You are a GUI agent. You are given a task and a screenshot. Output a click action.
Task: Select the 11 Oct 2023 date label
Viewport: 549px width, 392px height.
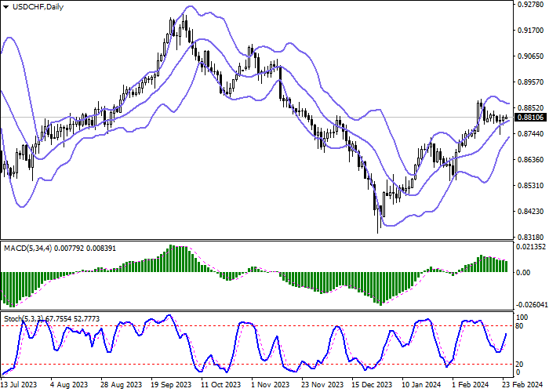(221, 385)
